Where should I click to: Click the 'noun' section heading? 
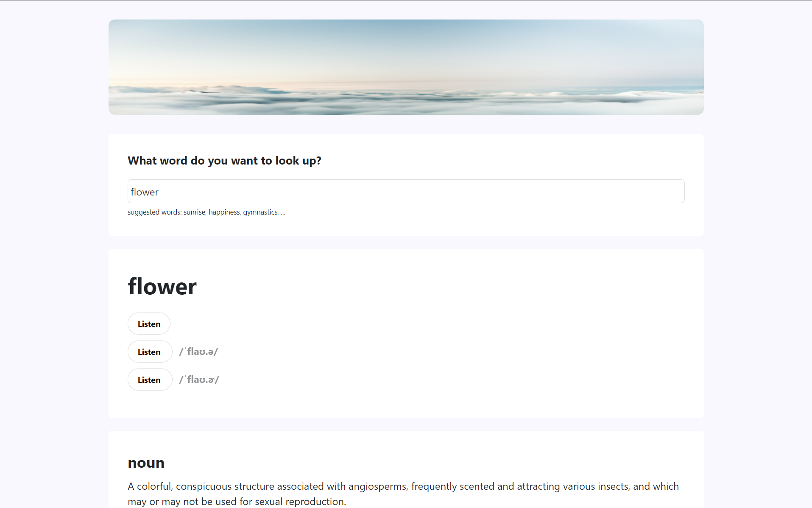pos(146,463)
